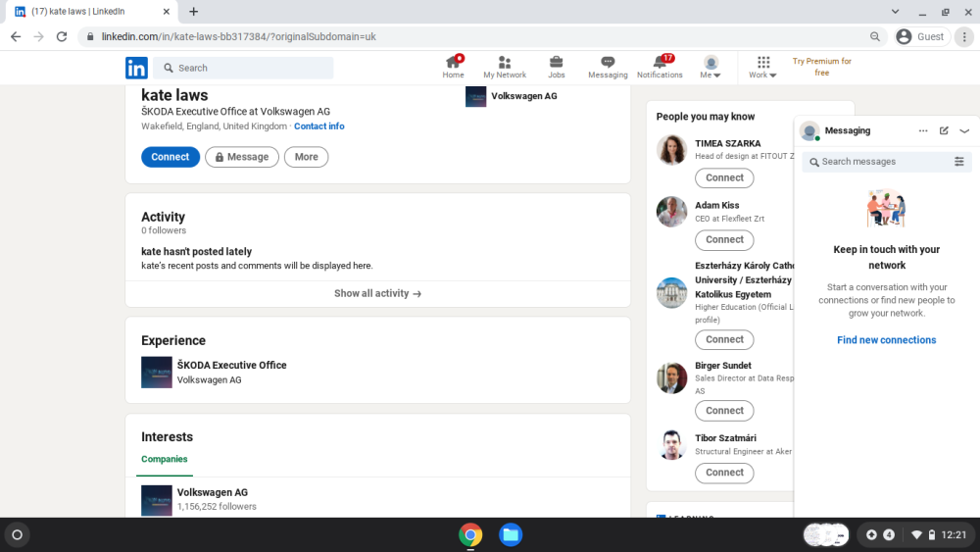Click TIMEA SZARKA name
Image resolution: width=980 pixels, height=552 pixels.
coord(727,143)
